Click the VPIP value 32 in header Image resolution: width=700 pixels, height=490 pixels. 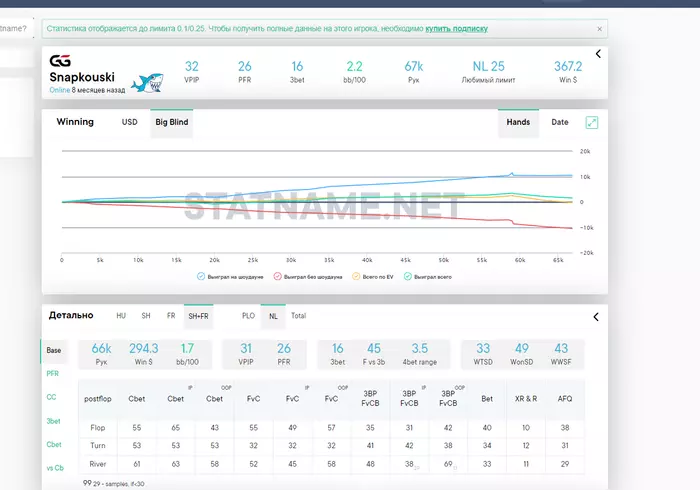click(192, 66)
